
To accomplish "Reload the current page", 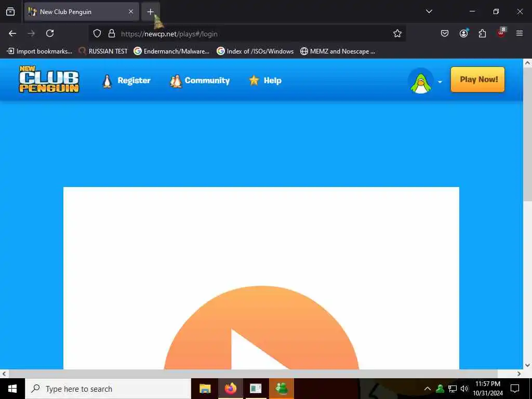I will point(50,33).
